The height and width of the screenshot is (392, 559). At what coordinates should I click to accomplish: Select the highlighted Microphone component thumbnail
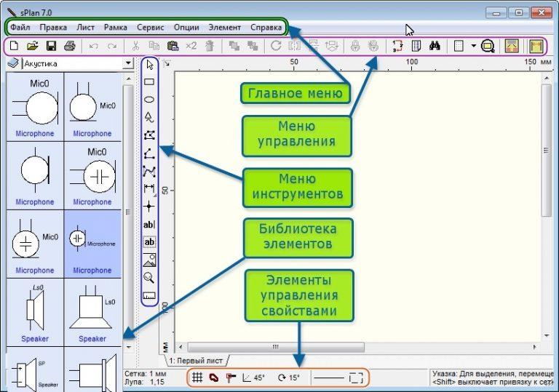92,244
